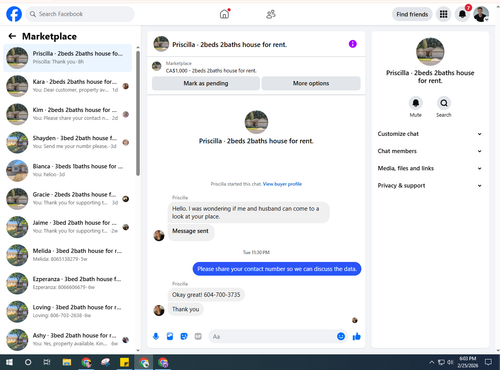Screen dimensions: 500x370
Task: Click the message input box
Action: click(273, 336)
